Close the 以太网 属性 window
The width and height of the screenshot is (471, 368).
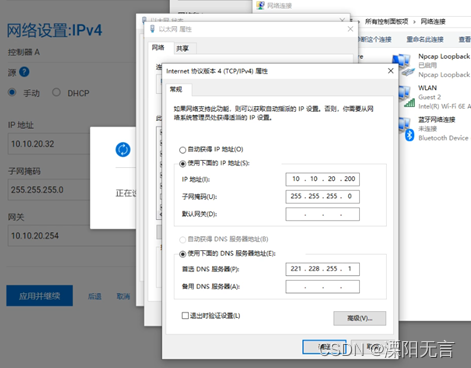[350, 29]
